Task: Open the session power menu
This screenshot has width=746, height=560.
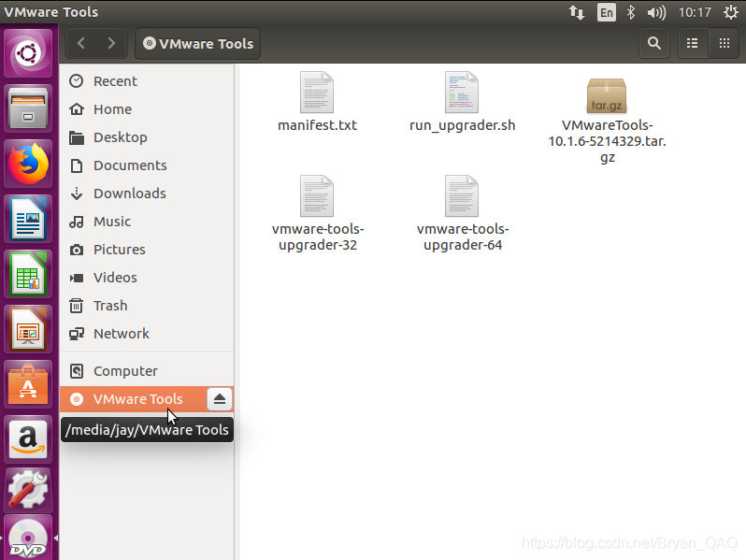Action: [731, 12]
